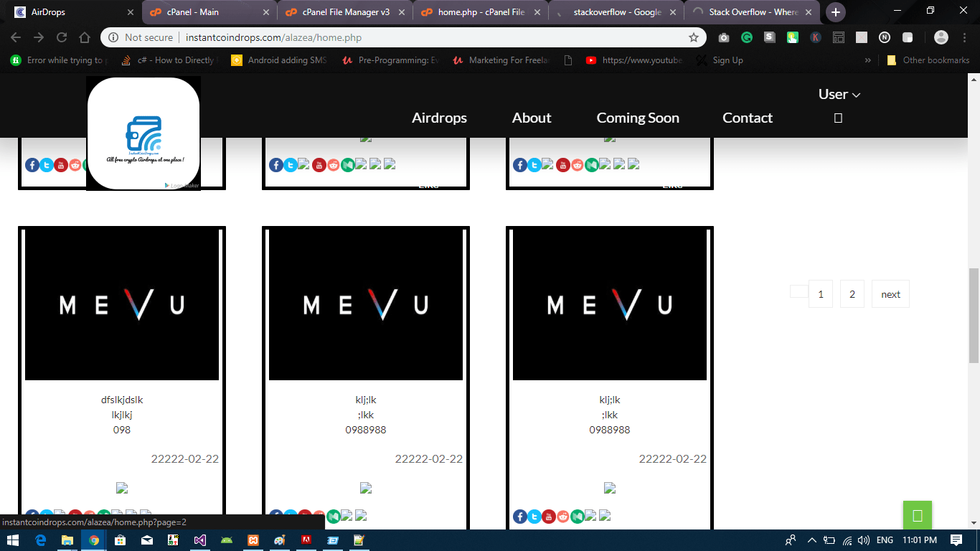Click the green scroll-to-top button

point(917,515)
